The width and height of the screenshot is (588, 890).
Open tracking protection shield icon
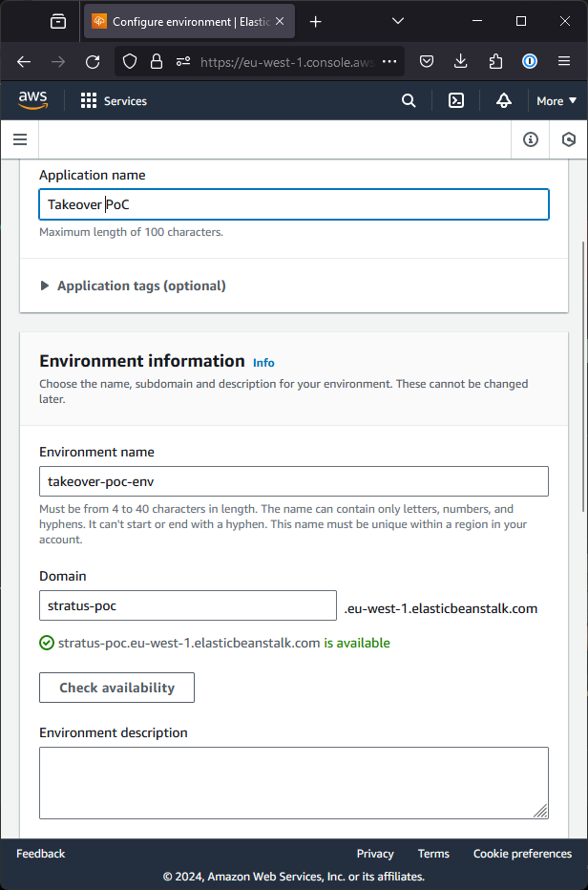pos(130,61)
